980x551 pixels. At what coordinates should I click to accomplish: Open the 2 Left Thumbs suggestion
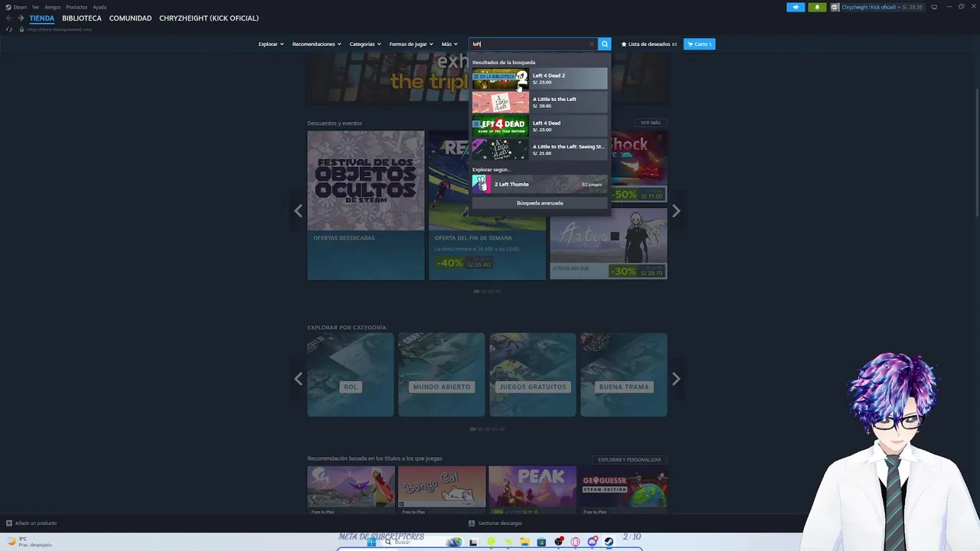(540, 184)
